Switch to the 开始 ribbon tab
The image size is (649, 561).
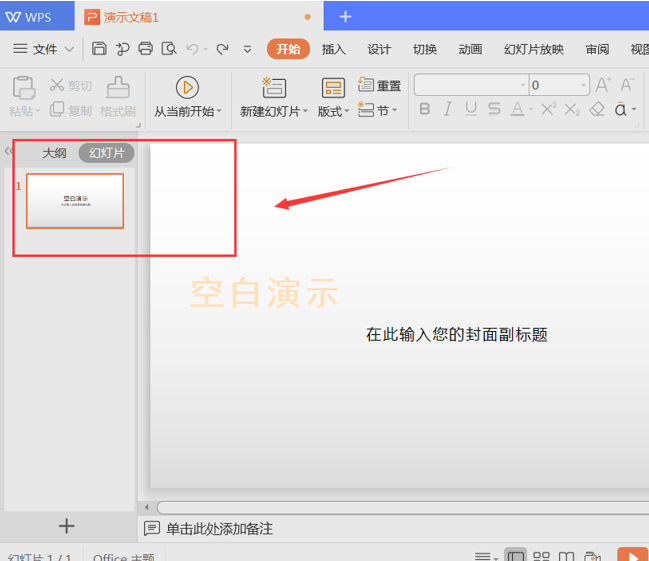pyautogui.click(x=288, y=49)
